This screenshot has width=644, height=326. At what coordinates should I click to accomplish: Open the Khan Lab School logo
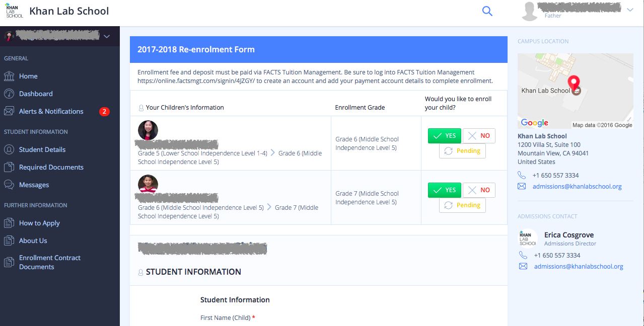[14, 11]
